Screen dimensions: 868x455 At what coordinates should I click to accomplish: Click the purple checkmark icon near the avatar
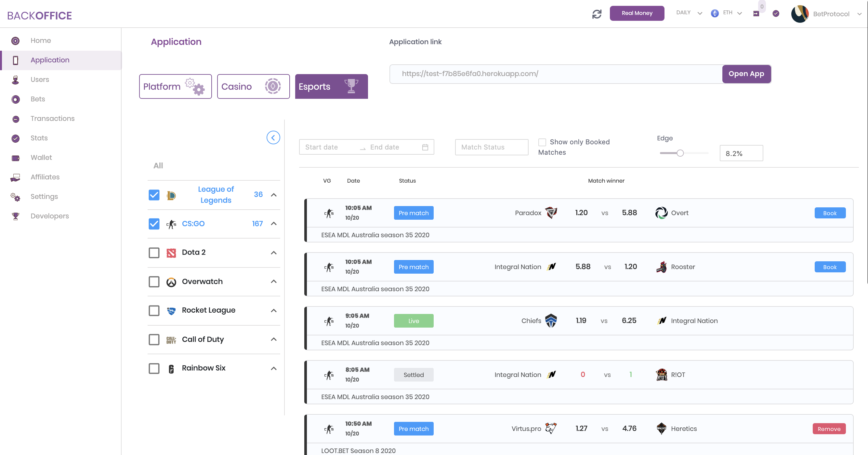[x=775, y=13]
